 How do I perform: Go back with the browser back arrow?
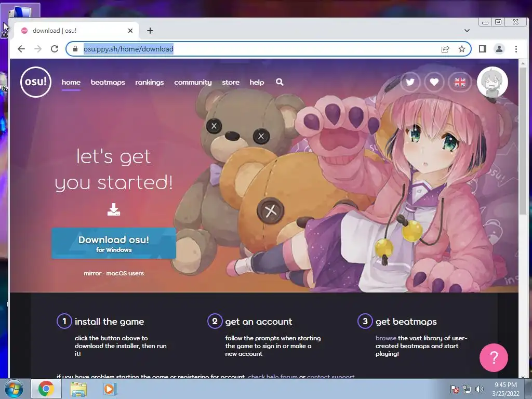[x=21, y=49]
